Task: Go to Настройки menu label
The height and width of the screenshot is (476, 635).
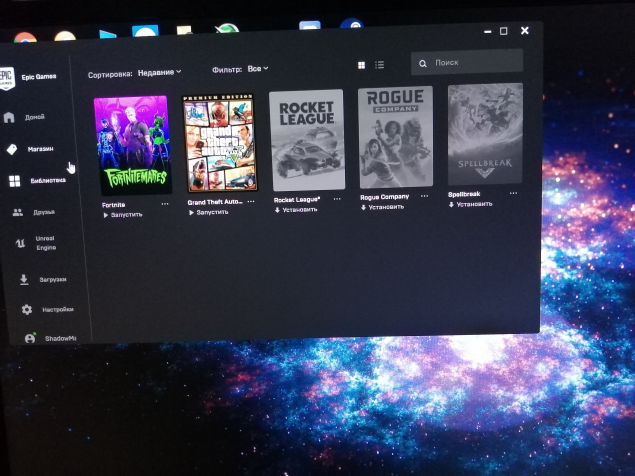Action: click(x=58, y=310)
